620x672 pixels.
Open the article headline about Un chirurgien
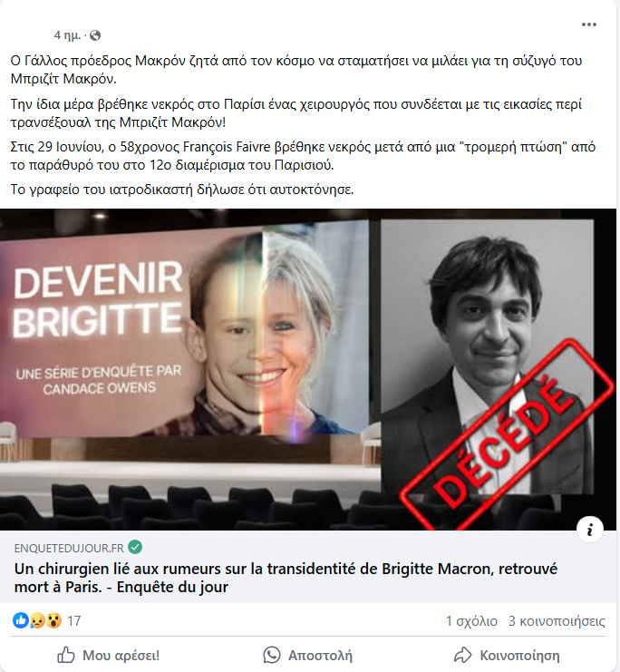pos(286,578)
